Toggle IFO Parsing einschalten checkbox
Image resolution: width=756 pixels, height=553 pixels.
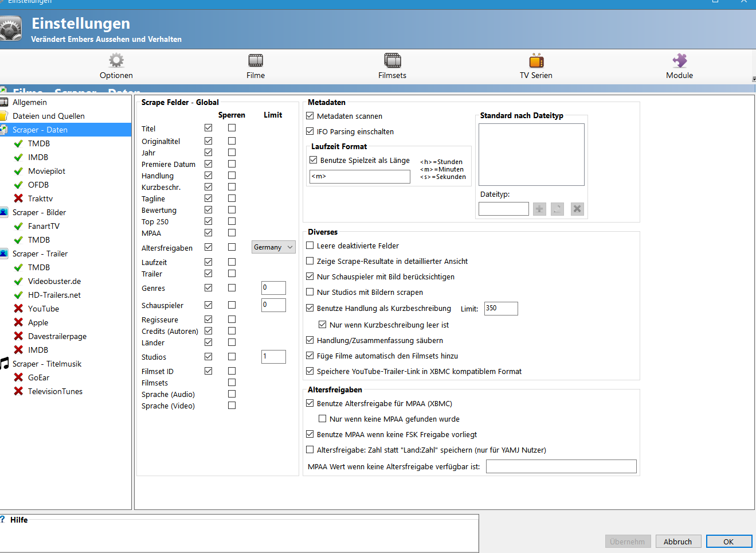pyautogui.click(x=310, y=131)
